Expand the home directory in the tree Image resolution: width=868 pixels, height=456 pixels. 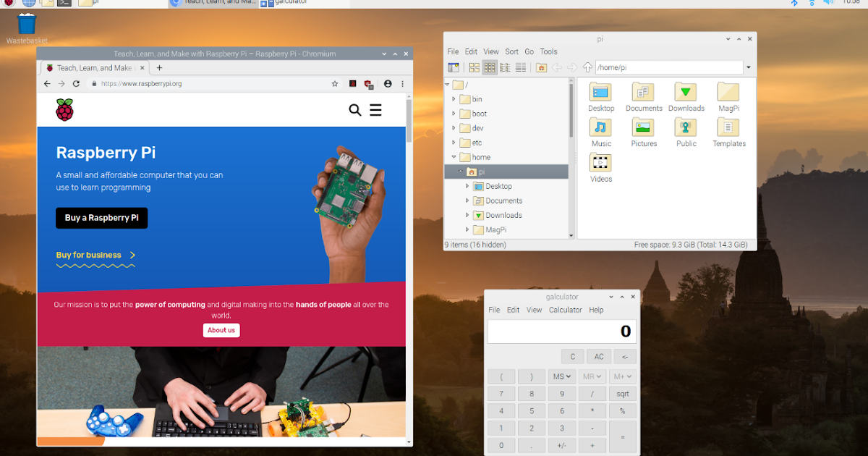454,157
